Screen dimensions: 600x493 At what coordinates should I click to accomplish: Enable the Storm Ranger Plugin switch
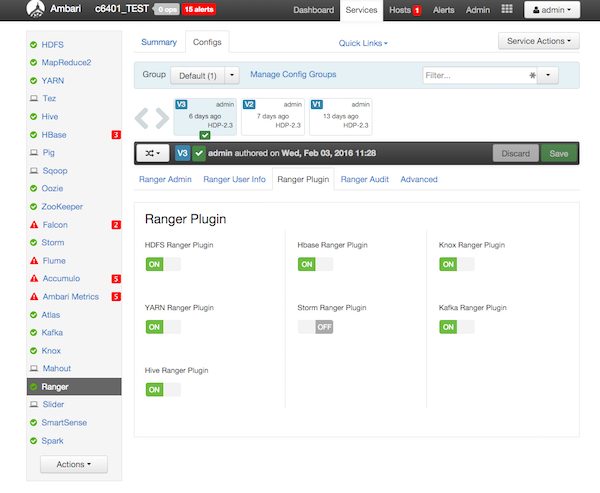[x=315, y=327]
